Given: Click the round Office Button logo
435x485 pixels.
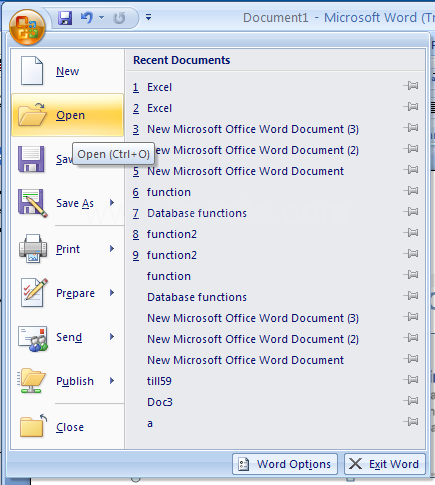Looking at the screenshot, I should click(x=27, y=27).
